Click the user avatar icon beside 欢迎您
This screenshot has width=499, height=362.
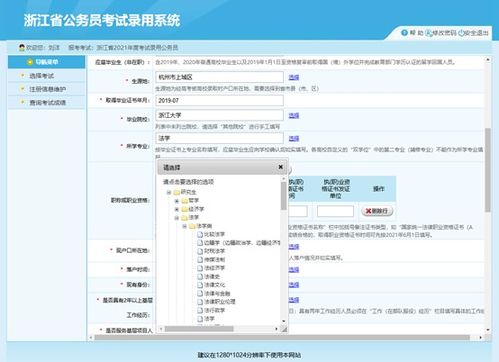point(22,48)
